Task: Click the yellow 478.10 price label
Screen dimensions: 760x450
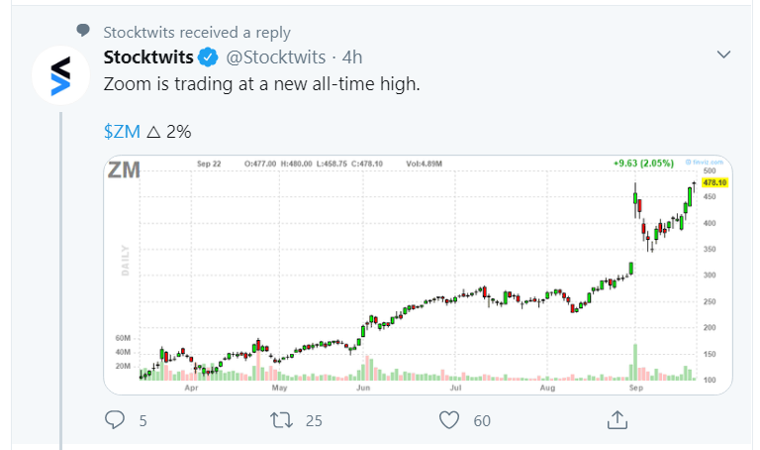Action: click(x=714, y=183)
